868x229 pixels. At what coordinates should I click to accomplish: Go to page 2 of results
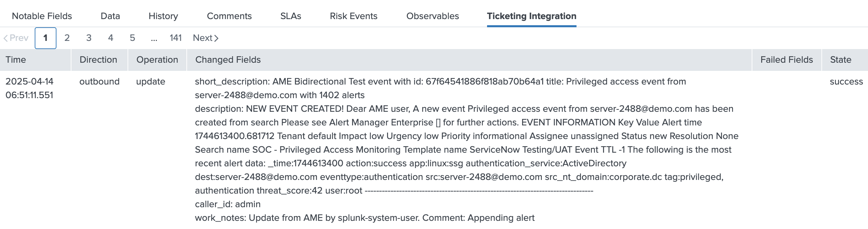[67, 38]
